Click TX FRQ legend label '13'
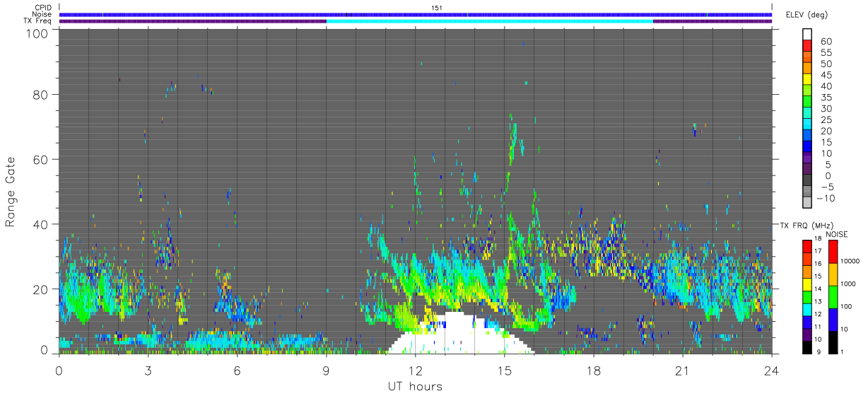868x401 pixels. click(x=817, y=301)
